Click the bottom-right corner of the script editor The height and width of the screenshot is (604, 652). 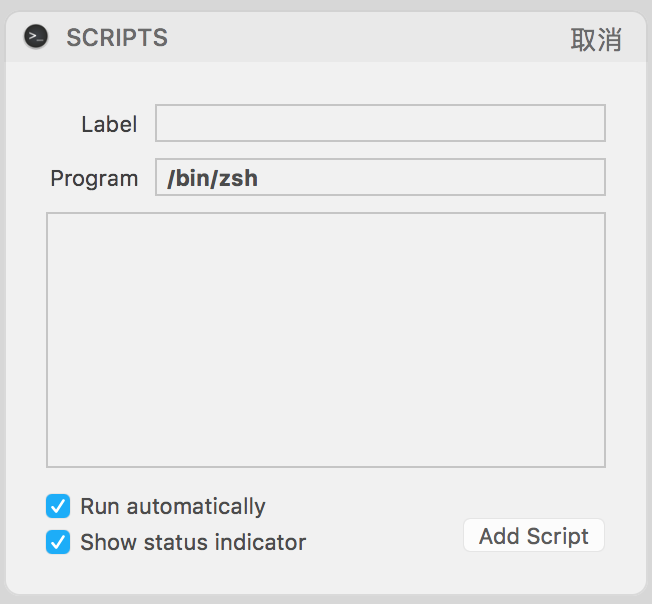[598, 460]
